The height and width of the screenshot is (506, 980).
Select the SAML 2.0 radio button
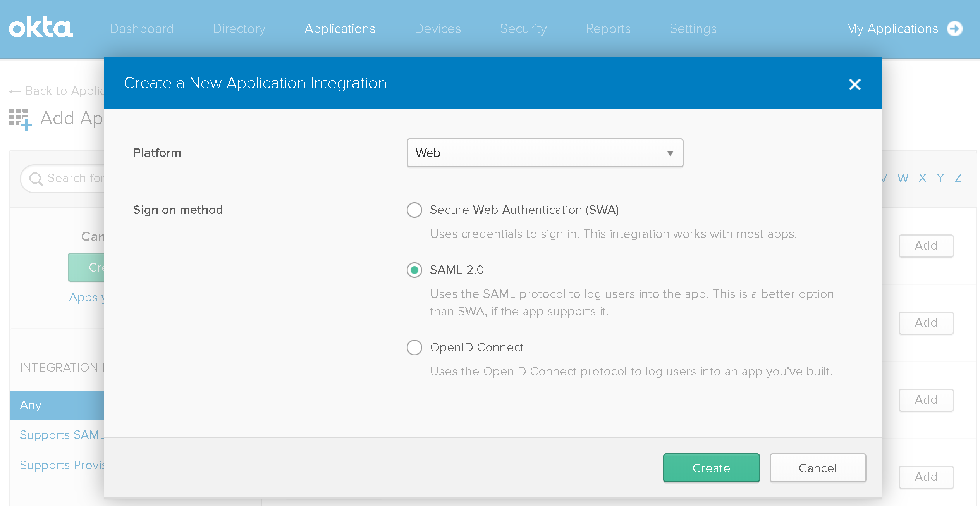click(414, 270)
